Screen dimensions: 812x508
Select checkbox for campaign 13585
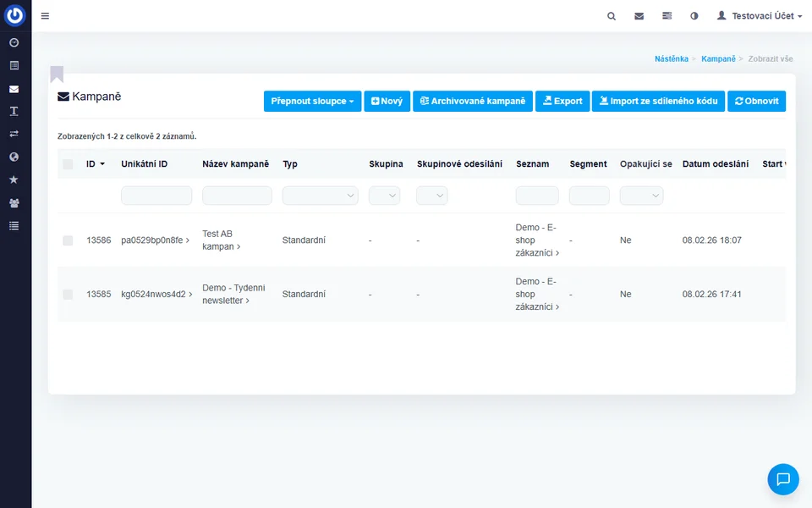tap(68, 295)
